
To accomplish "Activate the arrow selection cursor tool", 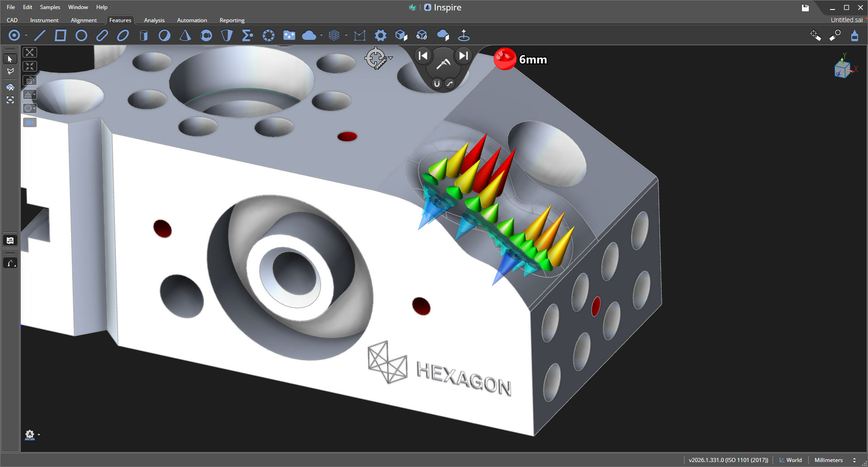I will tap(10, 59).
